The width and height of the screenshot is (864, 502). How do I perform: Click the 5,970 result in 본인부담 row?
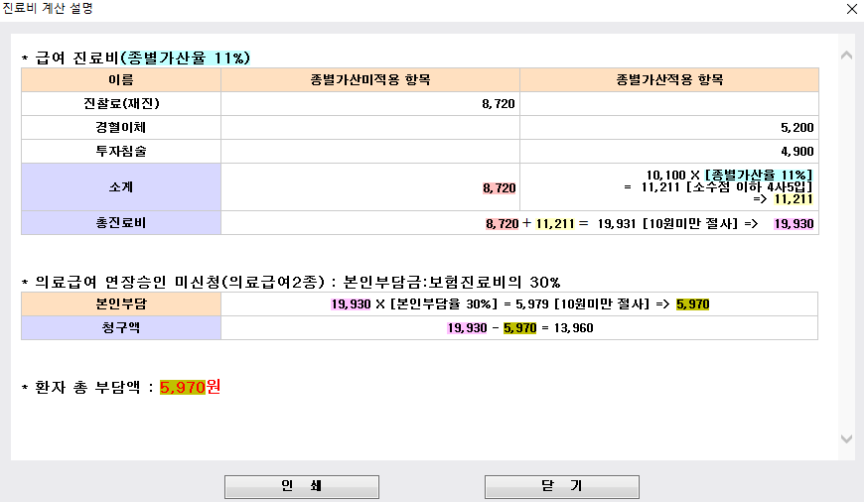pyautogui.click(x=693, y=304)
